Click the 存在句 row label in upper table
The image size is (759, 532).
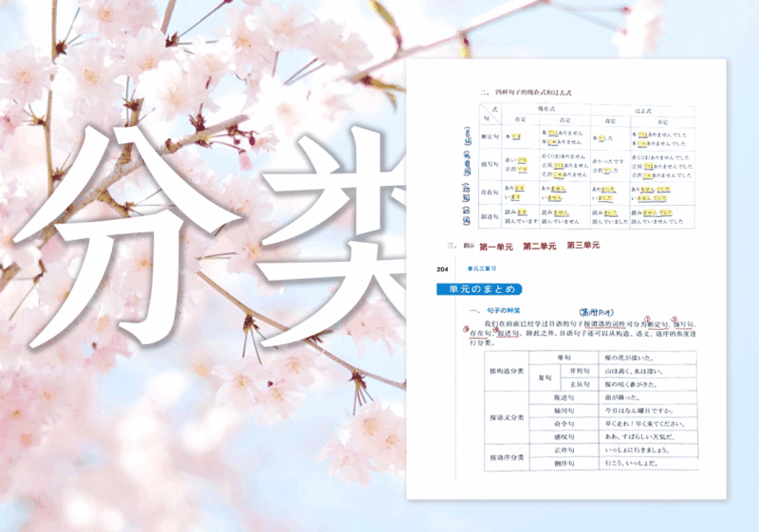coord(490,192)
